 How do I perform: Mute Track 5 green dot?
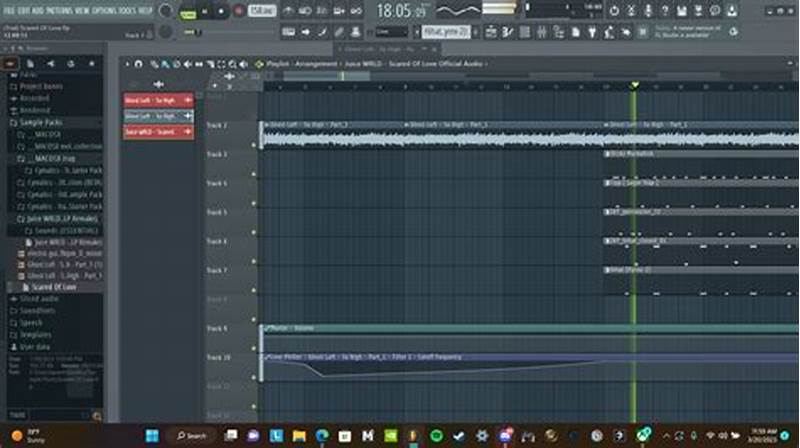click(254, 233)
